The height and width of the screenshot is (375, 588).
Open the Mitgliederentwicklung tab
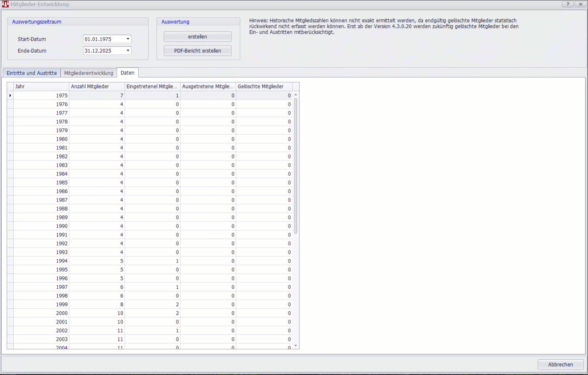(x=88, y=73)
